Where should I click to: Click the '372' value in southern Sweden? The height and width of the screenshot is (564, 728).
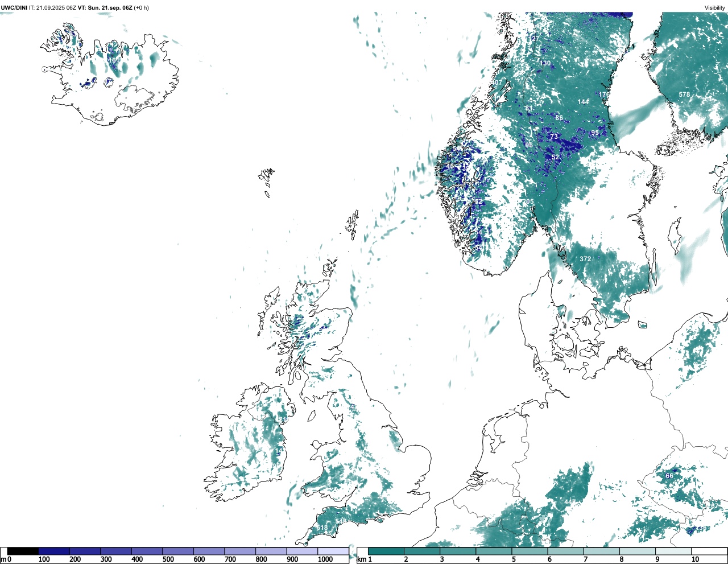[x=585, y=259]
